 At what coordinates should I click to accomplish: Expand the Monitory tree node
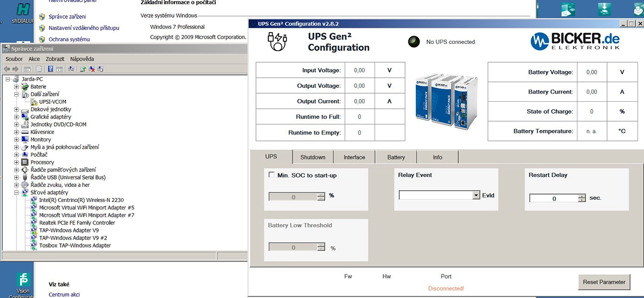click(17, 139)
